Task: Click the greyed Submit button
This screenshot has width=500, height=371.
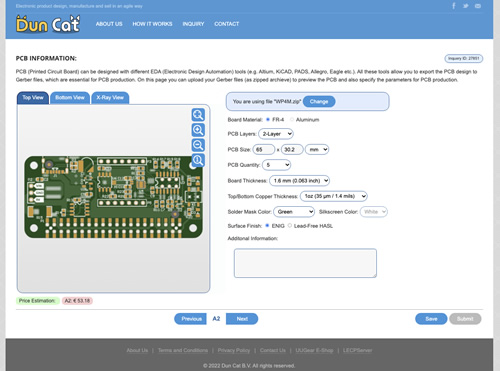Action: tap(465, 319)
